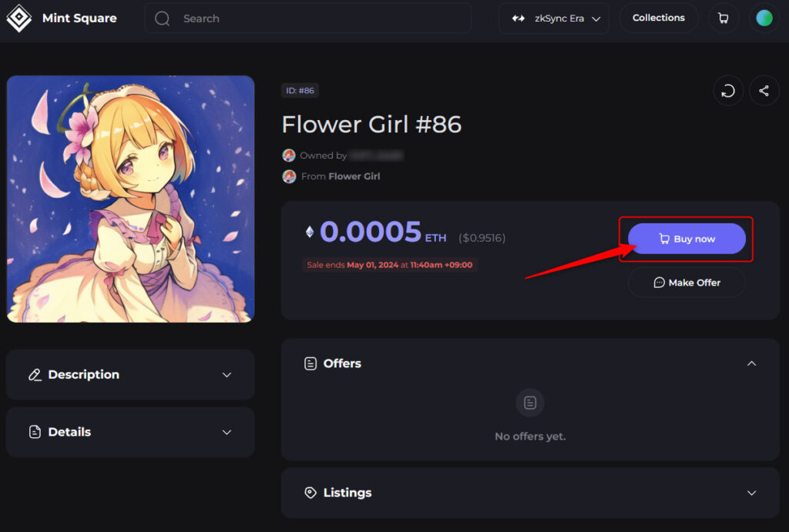The width and height of the screenshot is (789, 532).
Task: Click the ($0.9516) dollar value
Action: tap(482, 238)
